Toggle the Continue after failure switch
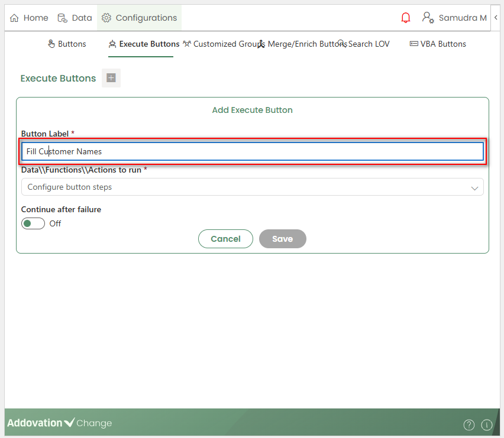This screenshot has height=438, width=504. (x=33, y=223)
